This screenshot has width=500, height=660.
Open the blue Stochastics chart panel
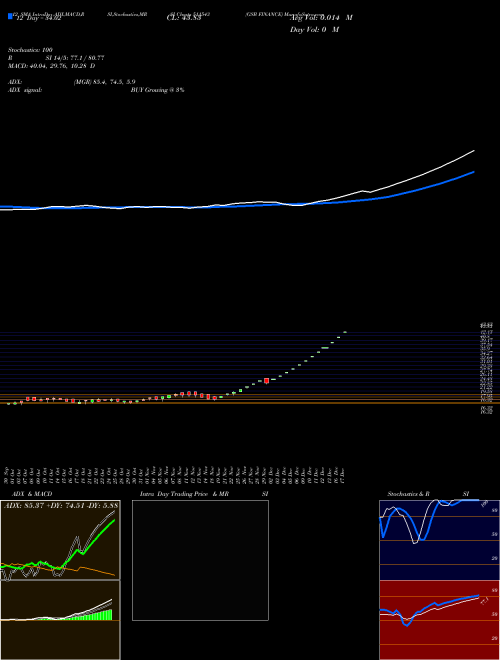(x=439, y=540)
